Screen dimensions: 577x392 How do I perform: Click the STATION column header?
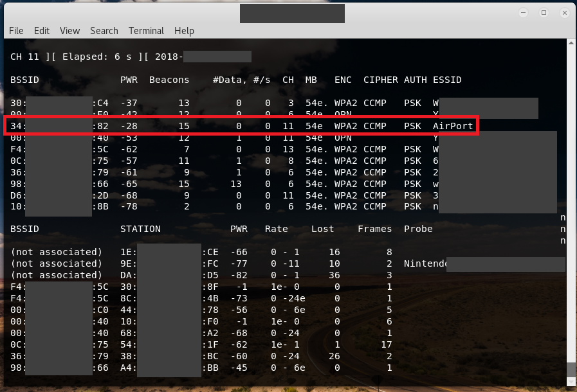(141, 229)
